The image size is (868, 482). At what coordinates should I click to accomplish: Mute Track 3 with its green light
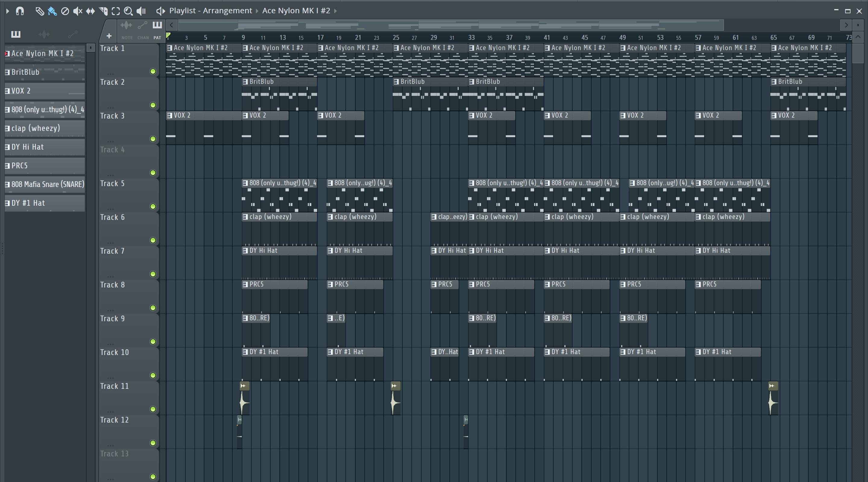coord(153,139)
